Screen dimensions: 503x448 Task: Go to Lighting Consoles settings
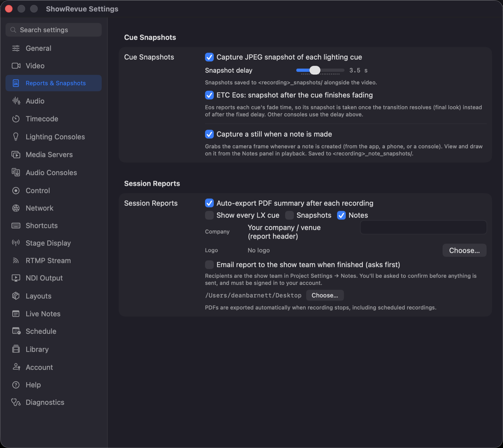pos(54,137)
